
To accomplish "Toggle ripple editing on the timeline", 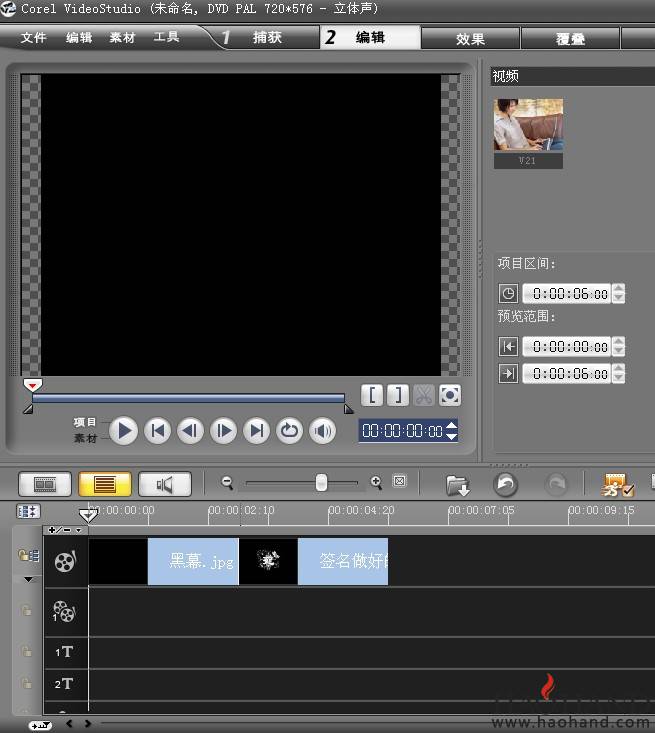I will 29,511.
